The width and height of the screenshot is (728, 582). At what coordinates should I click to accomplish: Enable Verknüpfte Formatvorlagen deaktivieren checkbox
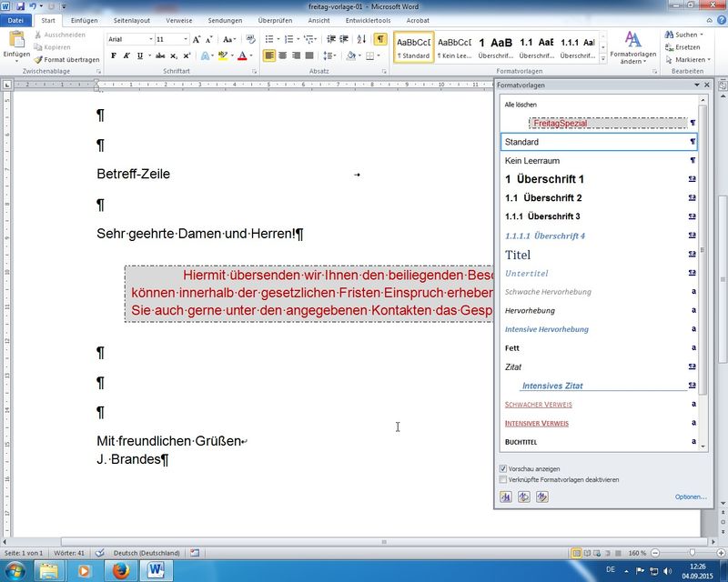[x=504, y=479]
